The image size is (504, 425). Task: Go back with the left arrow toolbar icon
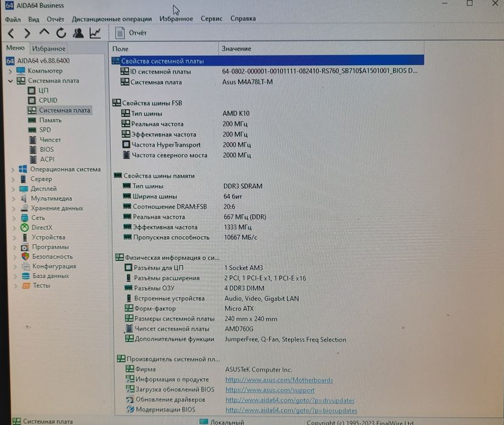tap(12, 33)
